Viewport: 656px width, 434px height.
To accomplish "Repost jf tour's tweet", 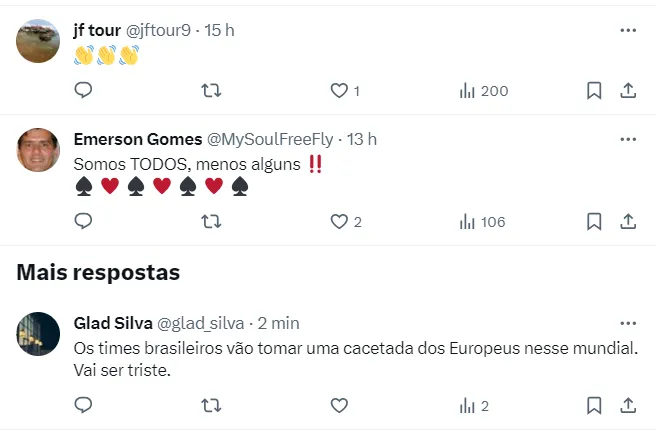I will (x=212, y=91).
